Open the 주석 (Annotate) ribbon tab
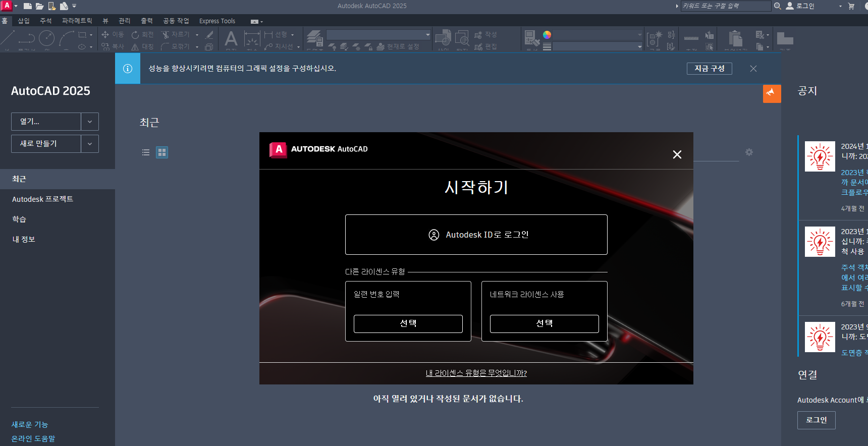Screen dimensions: 868x446 pos(46,21)
